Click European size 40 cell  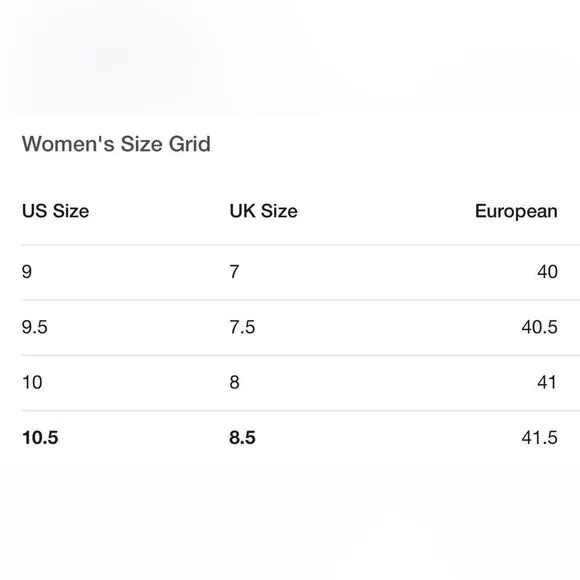547,272
